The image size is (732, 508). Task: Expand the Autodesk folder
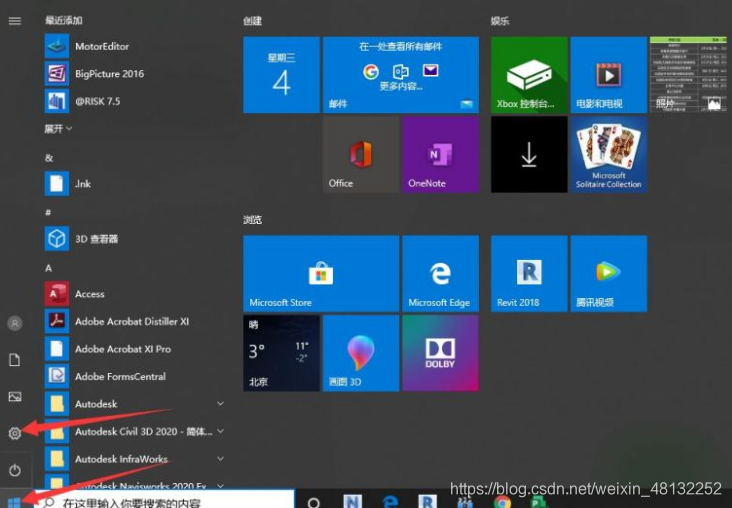[x=220, y=404]
